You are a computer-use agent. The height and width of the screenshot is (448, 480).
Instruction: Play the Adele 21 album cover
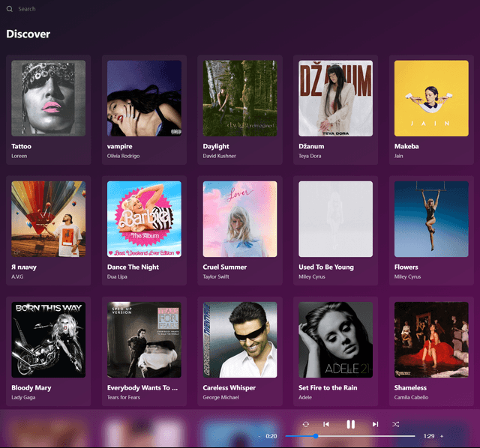(335, 339)
